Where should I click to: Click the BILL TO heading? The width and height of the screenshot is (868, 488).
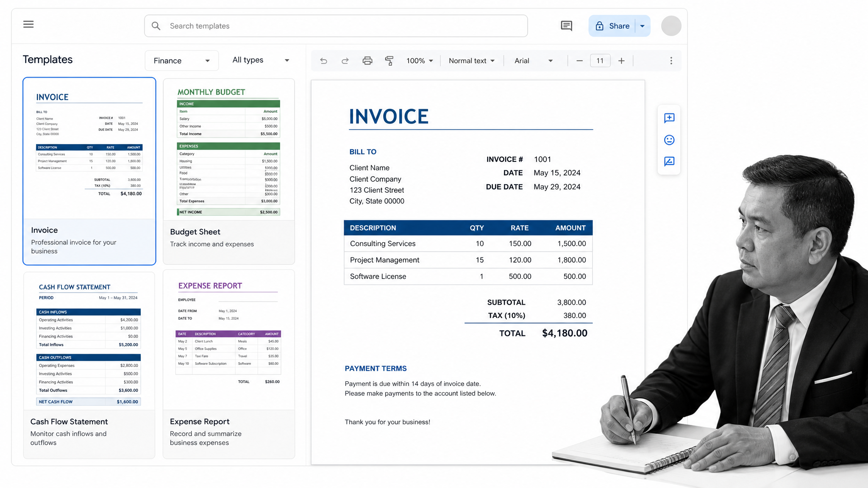363,152
